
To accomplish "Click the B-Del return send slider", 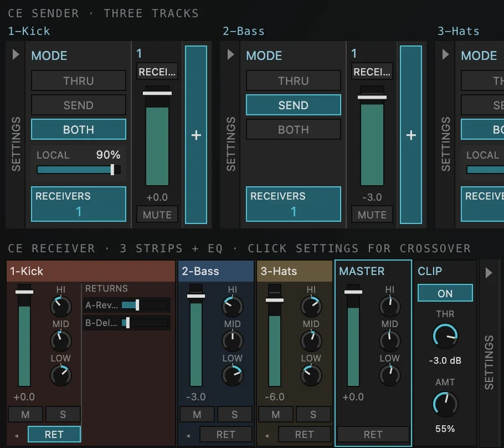I will 145,323.
